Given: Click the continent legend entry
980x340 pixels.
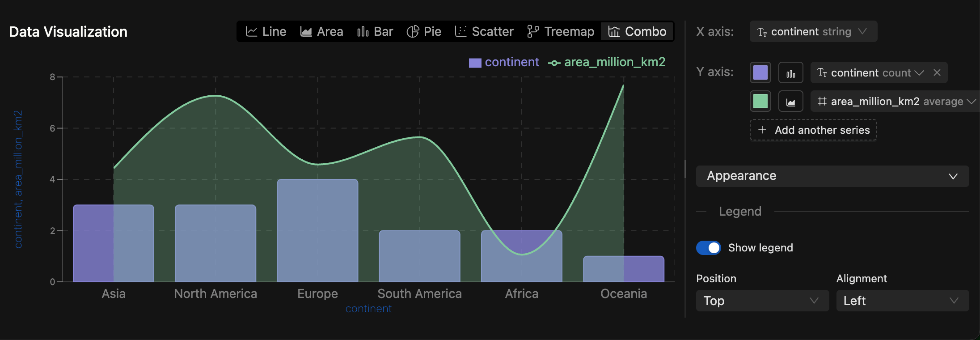Looking at the screenshot, I should [504, 62].
